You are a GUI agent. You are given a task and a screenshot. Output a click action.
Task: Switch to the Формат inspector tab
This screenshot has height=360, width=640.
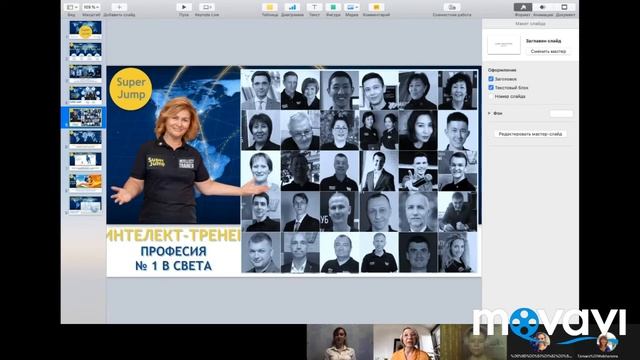click(522, 7)
